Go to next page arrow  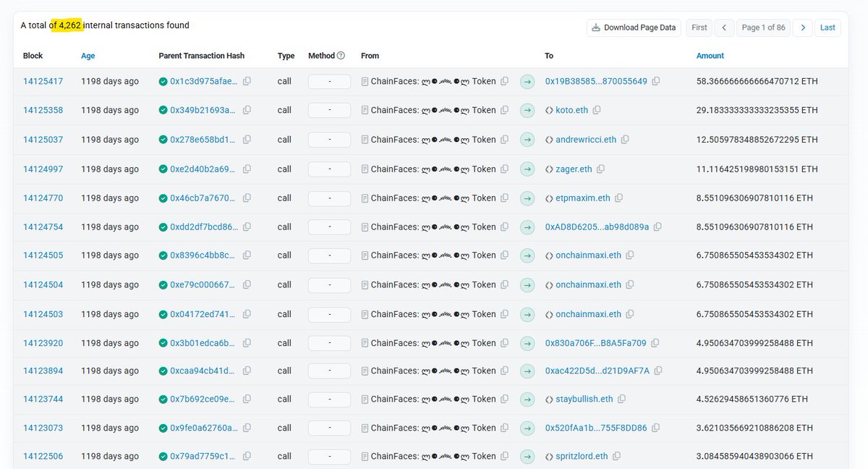(x=802, y=28)
